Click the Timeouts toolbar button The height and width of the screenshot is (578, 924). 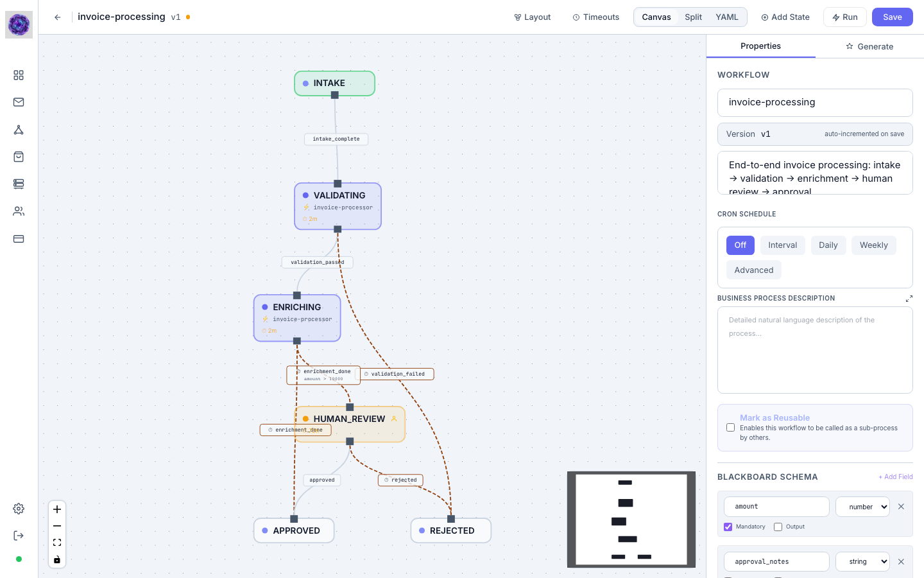pos(596,17)
